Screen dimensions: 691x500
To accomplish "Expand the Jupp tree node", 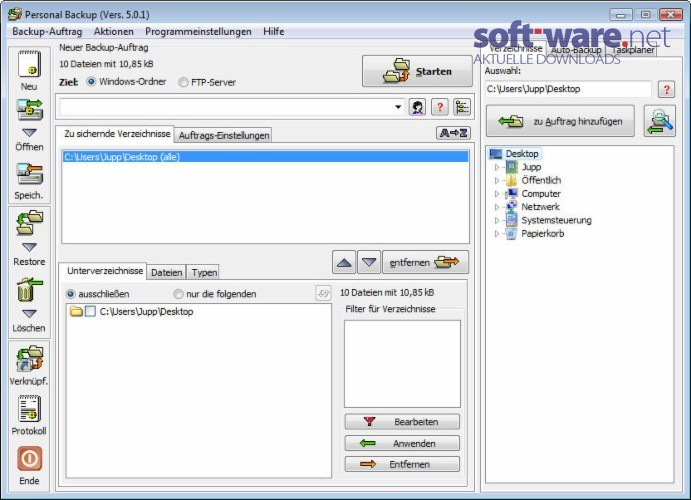I will pyautogui.click(x=497, y=167).
